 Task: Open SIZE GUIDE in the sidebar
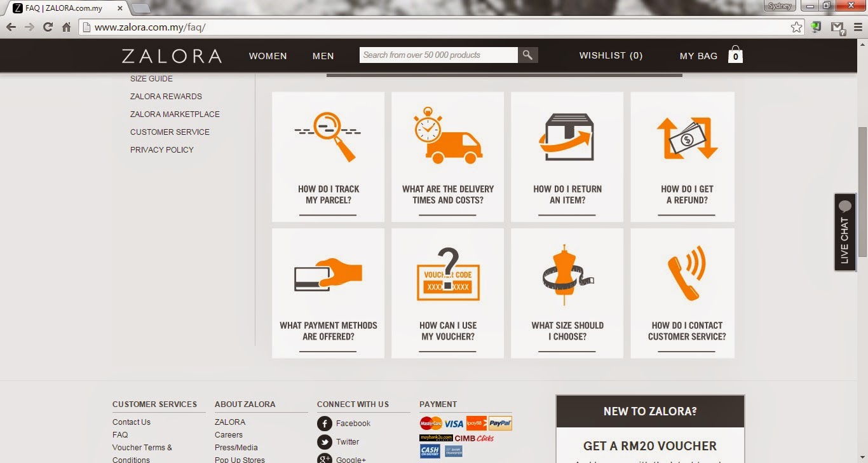pyautogui.click(x=151, y=79)
